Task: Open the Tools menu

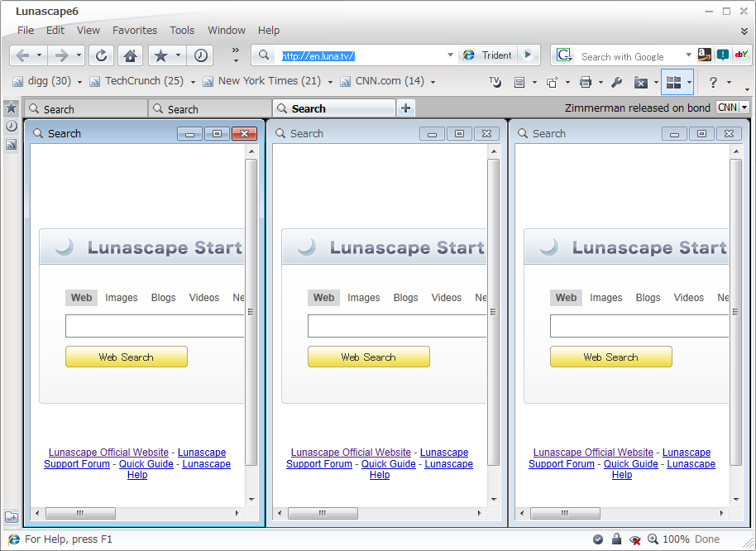Action: 182,31
